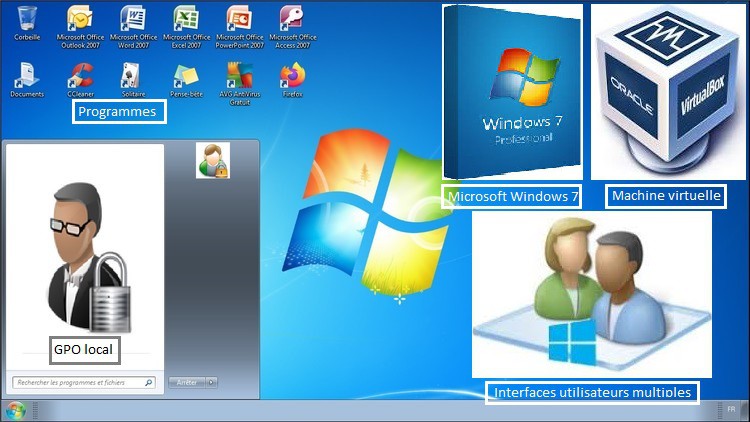Select the Documents desktop icon

pos(27,80)
